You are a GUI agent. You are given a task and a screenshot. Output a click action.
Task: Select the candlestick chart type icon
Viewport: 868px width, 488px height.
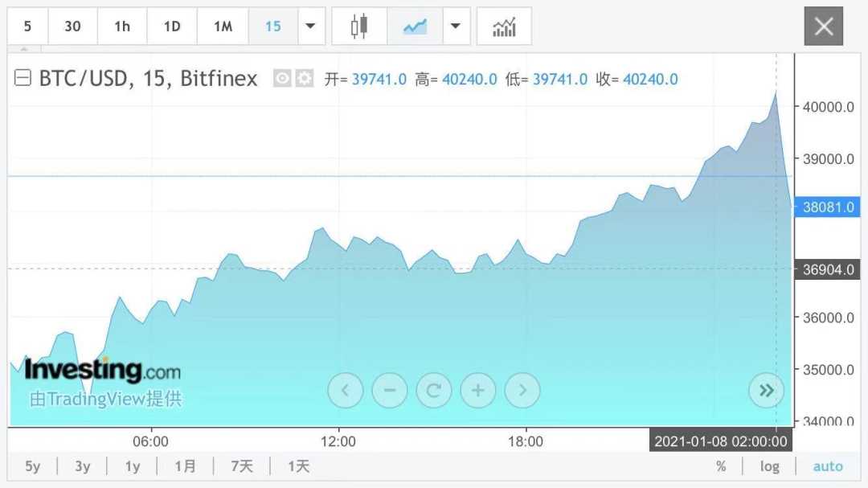358,27
